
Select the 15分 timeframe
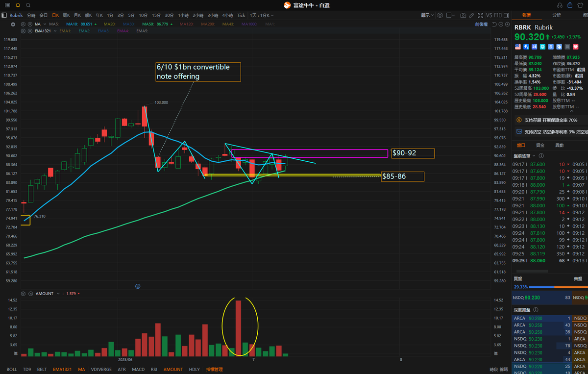pyautogui.click(x=156, y=15)
